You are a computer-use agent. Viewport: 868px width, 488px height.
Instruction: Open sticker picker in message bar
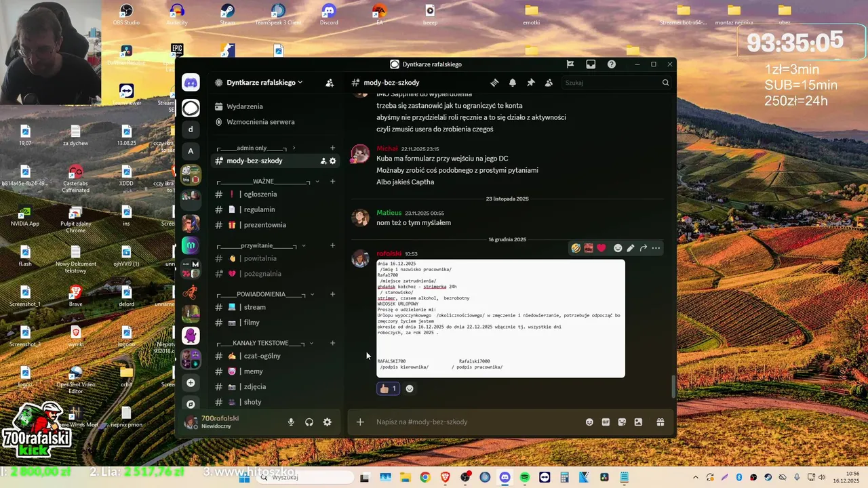pyautogui.click(x=622, y=422)
